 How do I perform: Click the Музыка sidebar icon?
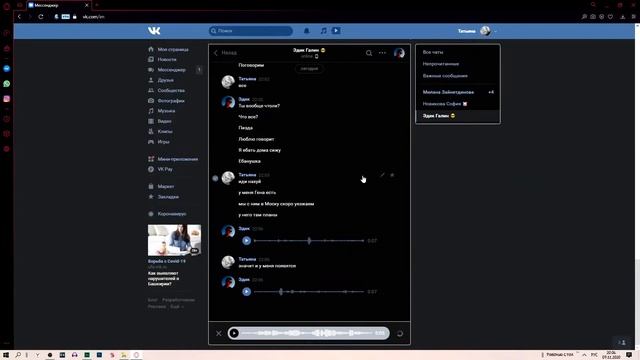(x=151, y=111)
